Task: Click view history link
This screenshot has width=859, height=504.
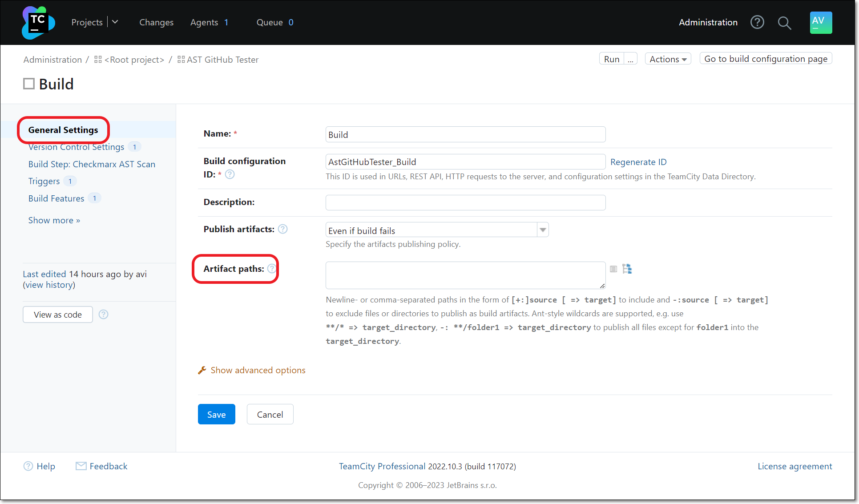Action: pyautogui.click(x=49, y=285)
